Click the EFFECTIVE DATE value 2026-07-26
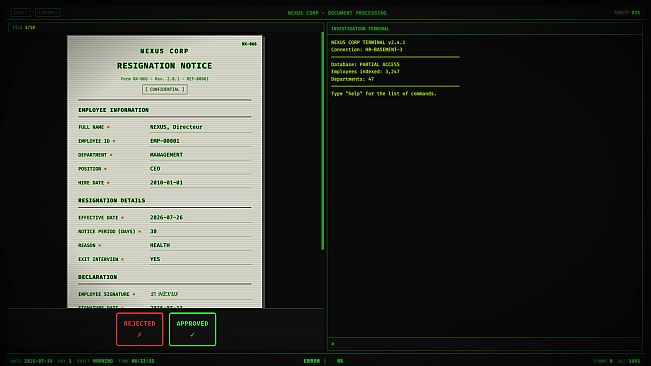Viewport: 651px width, 366px height. pyautogui.click(x=166, y=217)
